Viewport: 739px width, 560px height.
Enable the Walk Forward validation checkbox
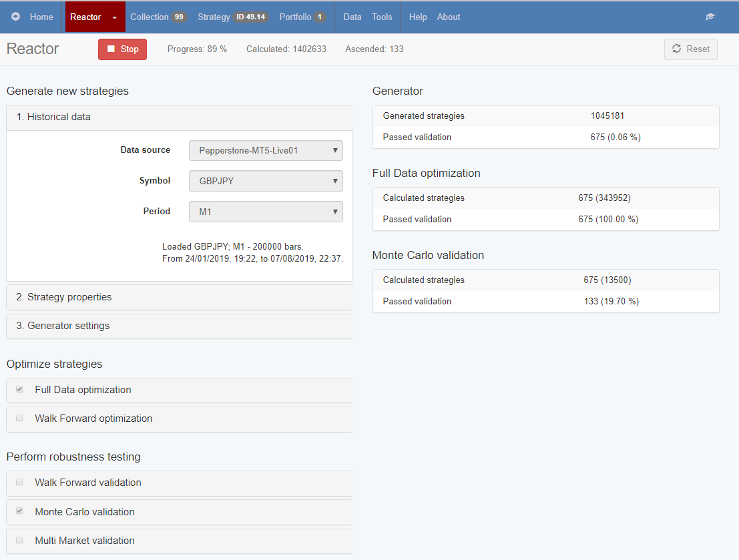click(x=19, y=482)
